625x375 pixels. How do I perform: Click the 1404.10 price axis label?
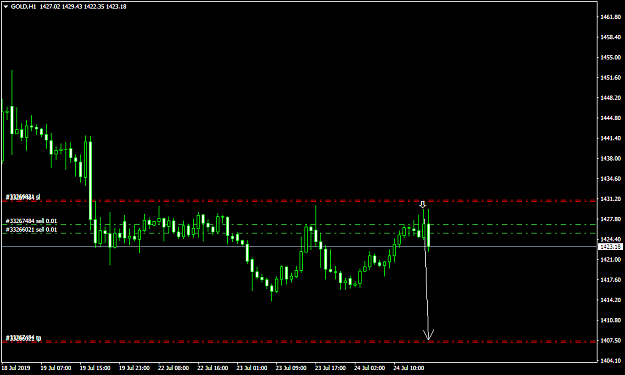tap(610, 361)
